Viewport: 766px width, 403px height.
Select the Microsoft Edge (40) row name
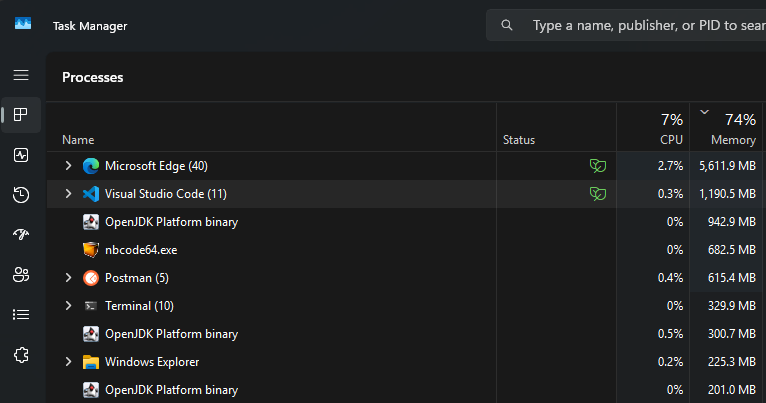(156, 166)
